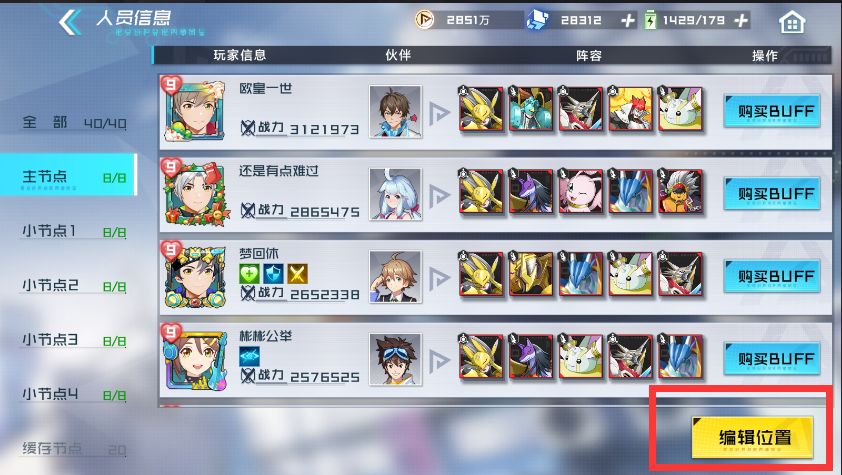Add more diamonds with the plus next to 28312
Viewport: 842px width, 475px height.
click(x=627, y=21)
